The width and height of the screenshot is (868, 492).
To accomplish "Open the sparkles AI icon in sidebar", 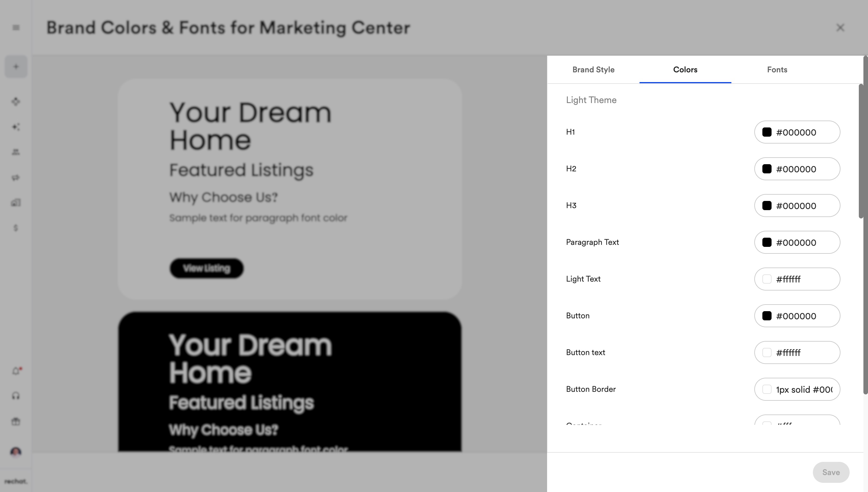I will [16, 127].
